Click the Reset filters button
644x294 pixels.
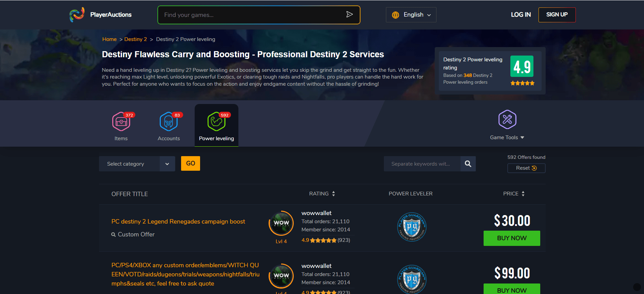[526, 168]
